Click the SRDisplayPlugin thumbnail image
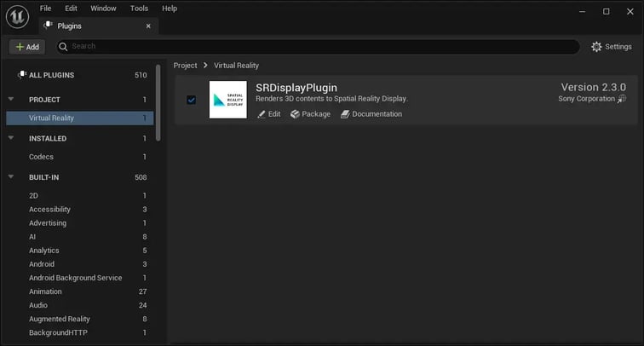644x346 pixels. tap(228, 100)
